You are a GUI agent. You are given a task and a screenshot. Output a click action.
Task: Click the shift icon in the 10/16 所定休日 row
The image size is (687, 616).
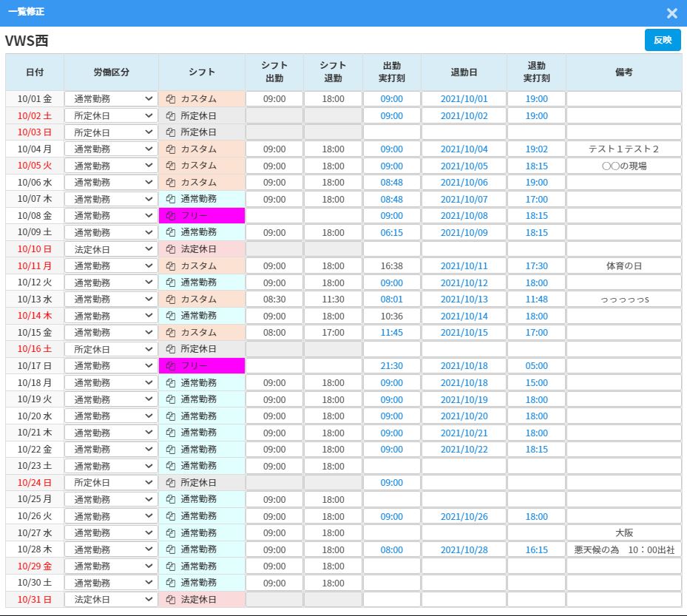pos(171,349)
